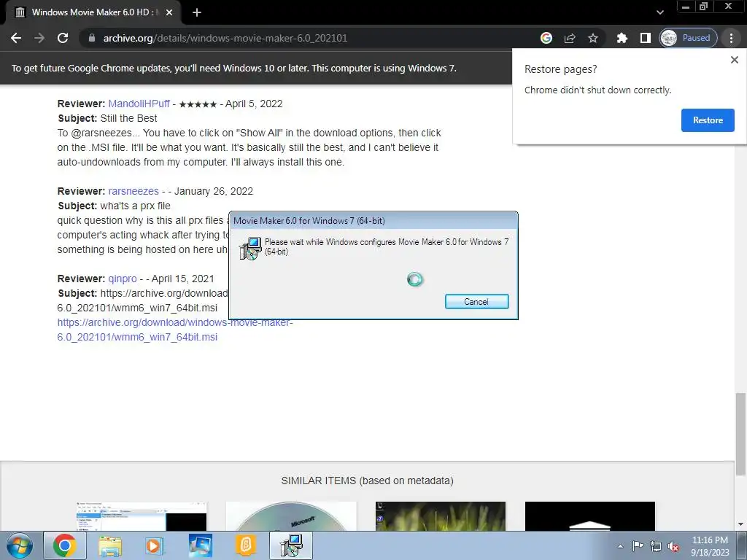The height and width of the screenshot is (560, 747).
Task: Open the wmm6_win7_64bit.msi download link
Action: pos(174,330)
